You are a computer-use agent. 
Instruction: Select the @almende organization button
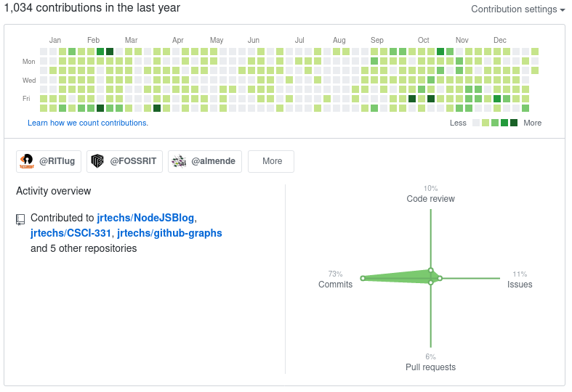coord(205,161)
